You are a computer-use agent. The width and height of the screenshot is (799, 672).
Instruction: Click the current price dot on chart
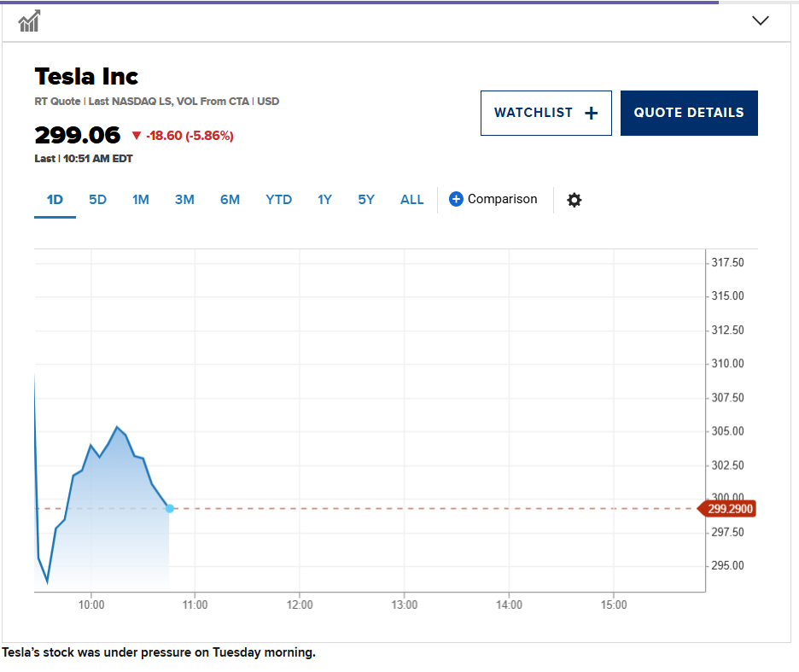[x=170, y=508]
